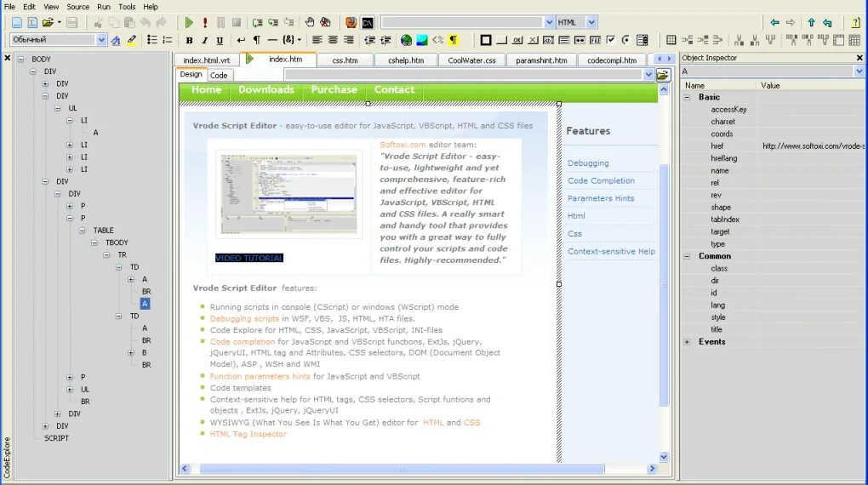Click the red exclamation Debug icon

click(x=205, y=23)
